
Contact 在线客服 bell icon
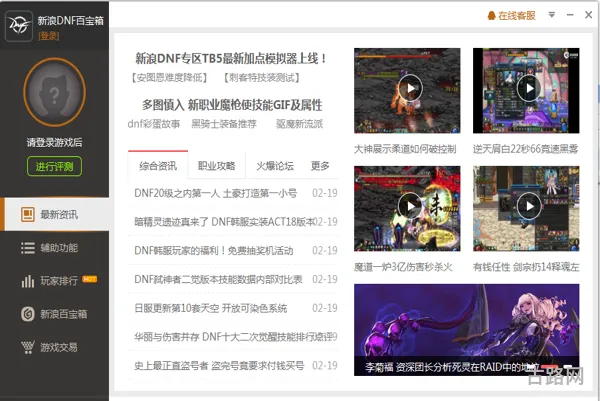[x=492, y=16]
